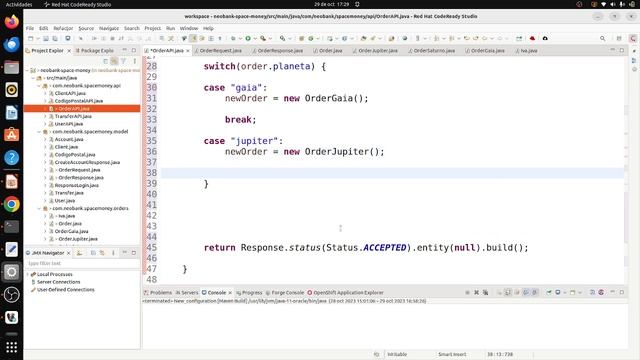Viewport: 640px width, 360px height.
Task: Open the Project menu
Action: pos(153,28)
